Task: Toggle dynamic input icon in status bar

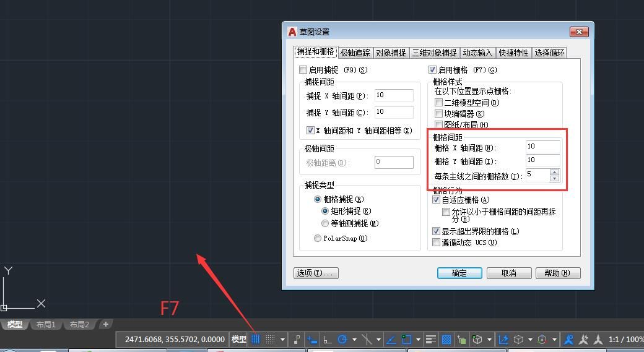Action: point(312,340)
